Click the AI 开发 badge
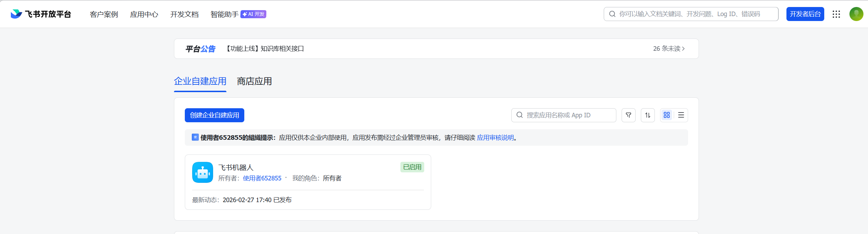 (x=253, y=14)
